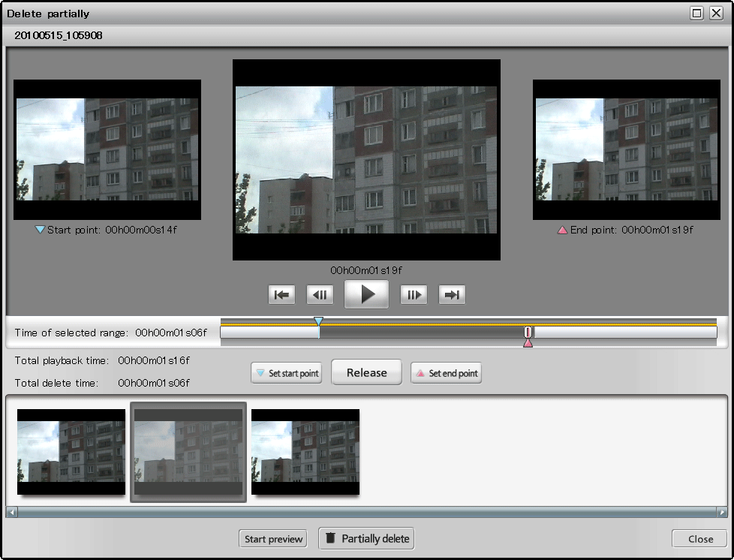This screenshot has height=560, width=734.
Task: Click the Release button
Action: (366, 373)
